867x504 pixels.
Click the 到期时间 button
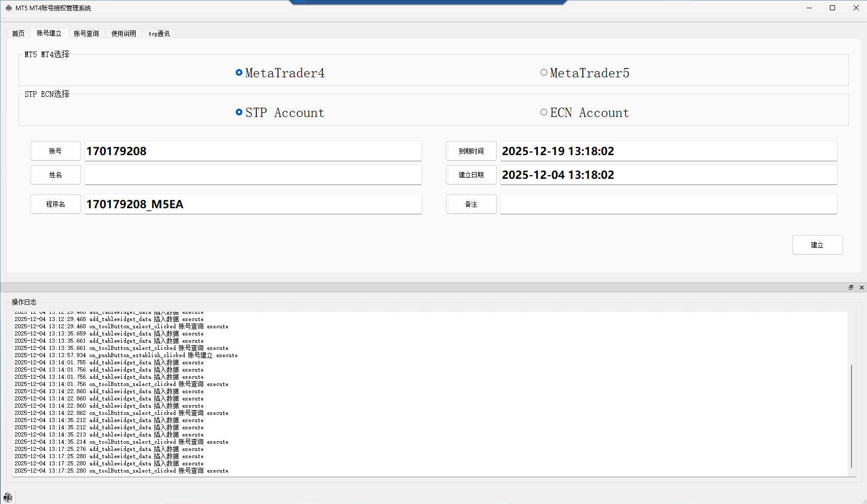click(x=471, y=151)
